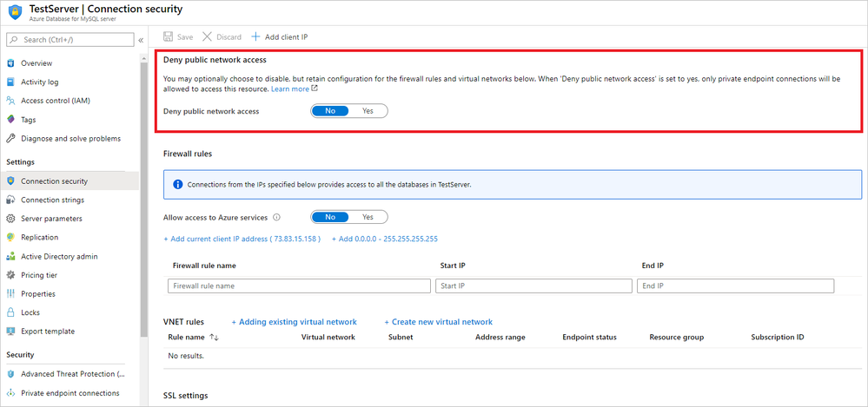This screenshot has height=407, width=868.
Task: Click the TestServer shield icon in header
Action: pyautogui.click(x=16, y=11)
